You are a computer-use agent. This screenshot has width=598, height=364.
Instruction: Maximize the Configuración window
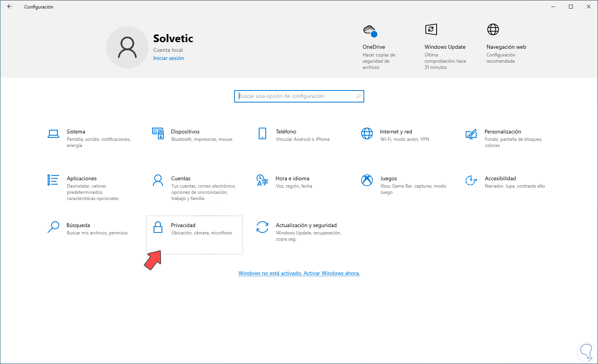pyautogui.click(x=571, y=7)
